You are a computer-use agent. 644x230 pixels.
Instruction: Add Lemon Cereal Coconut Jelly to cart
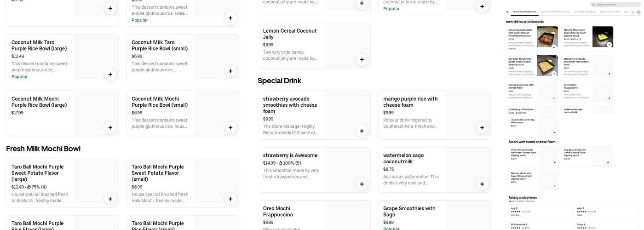362,59
